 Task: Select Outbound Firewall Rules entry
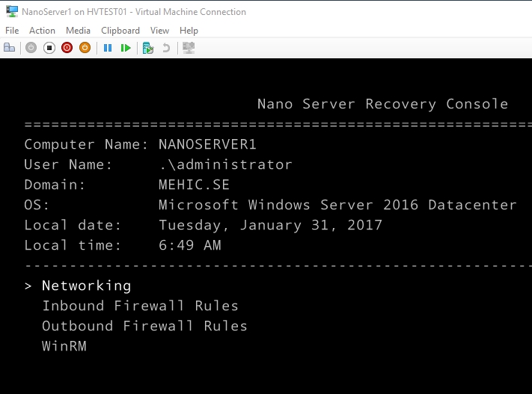click(144, 326)
